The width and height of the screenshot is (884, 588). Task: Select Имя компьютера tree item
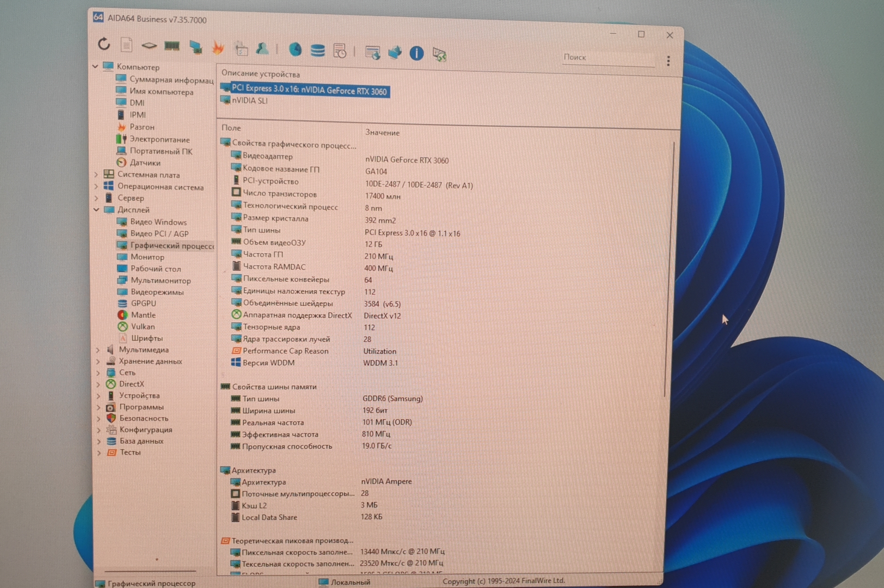tap(155, 91)
